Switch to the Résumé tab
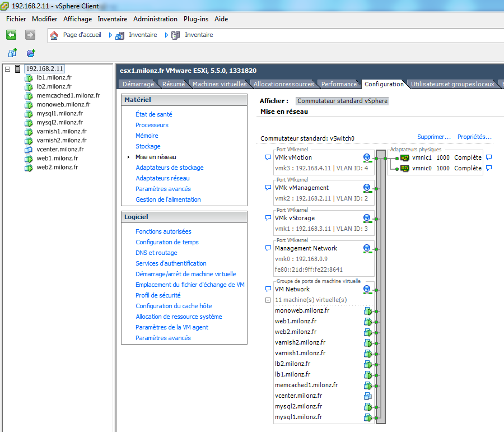 click(174, 84)
